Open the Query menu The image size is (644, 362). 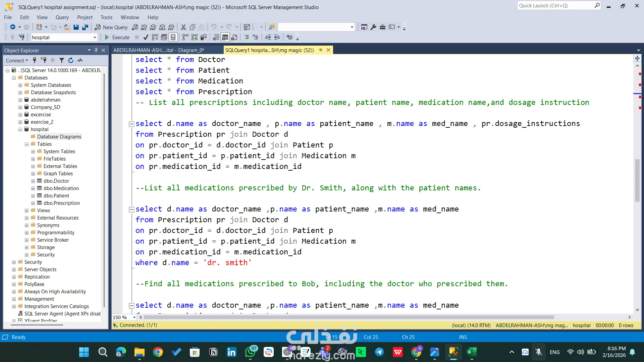tap(62, 17)
